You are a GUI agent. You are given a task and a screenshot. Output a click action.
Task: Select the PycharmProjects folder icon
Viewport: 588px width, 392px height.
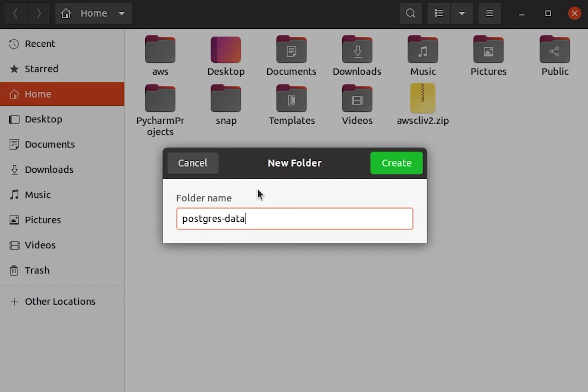pos(160,98)
